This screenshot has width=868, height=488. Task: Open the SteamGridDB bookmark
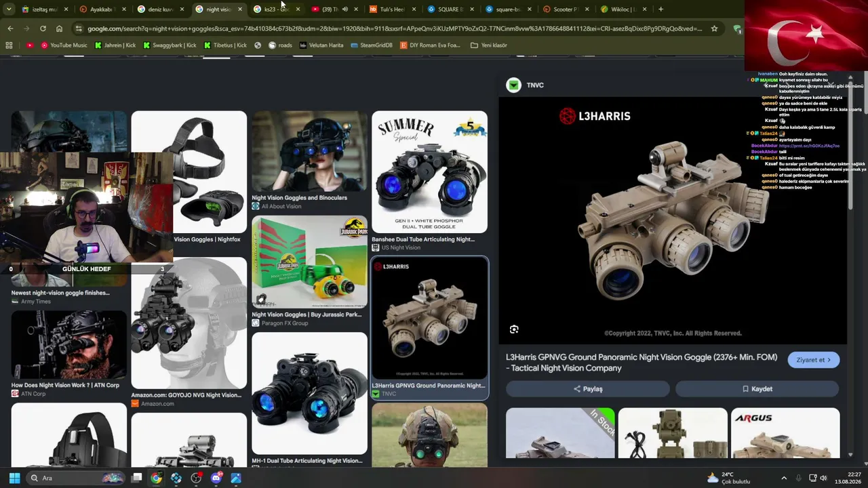(x=371, y=45)
